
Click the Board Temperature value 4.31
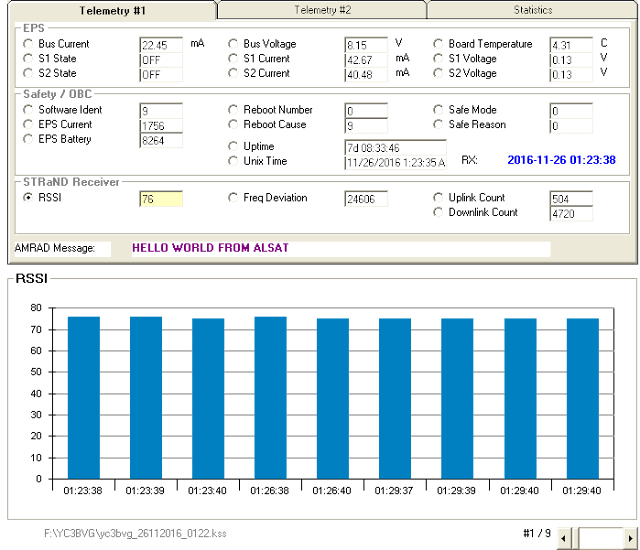(x=571, y=45)
